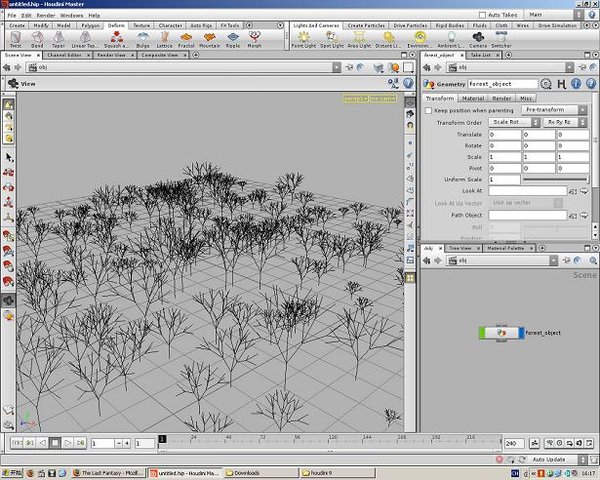600x480 pixels.
Task: Open the Pre-transform dropdown
Action: (553, 109)
